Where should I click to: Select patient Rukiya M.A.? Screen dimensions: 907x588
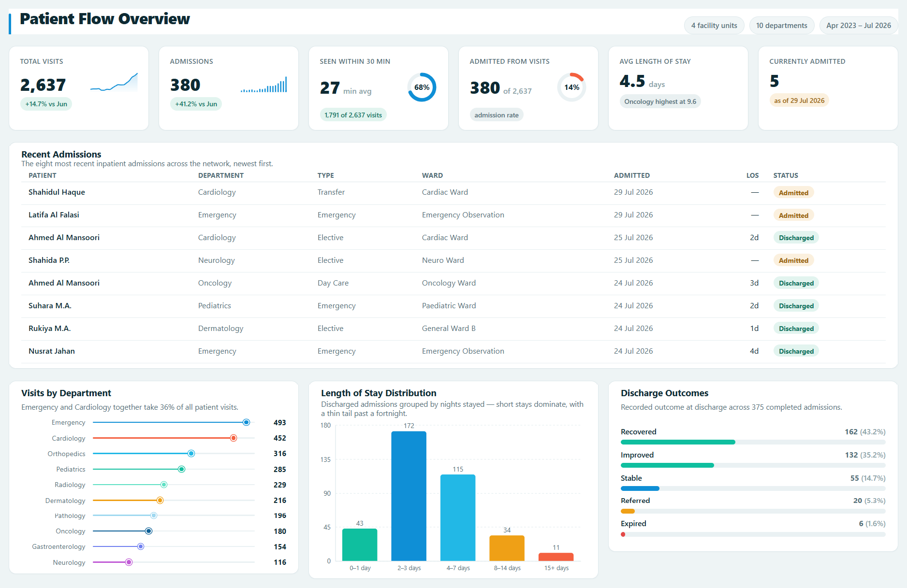(x=49, y=329)
